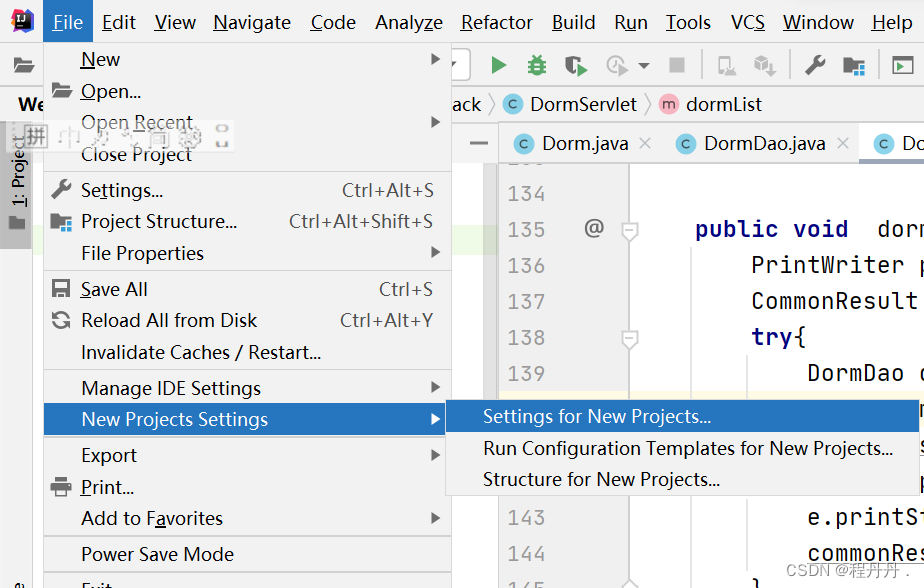Click line number 137 in the gutter
Image resolution: width=924 pixels, height=588 pixels.
[526, 301]
